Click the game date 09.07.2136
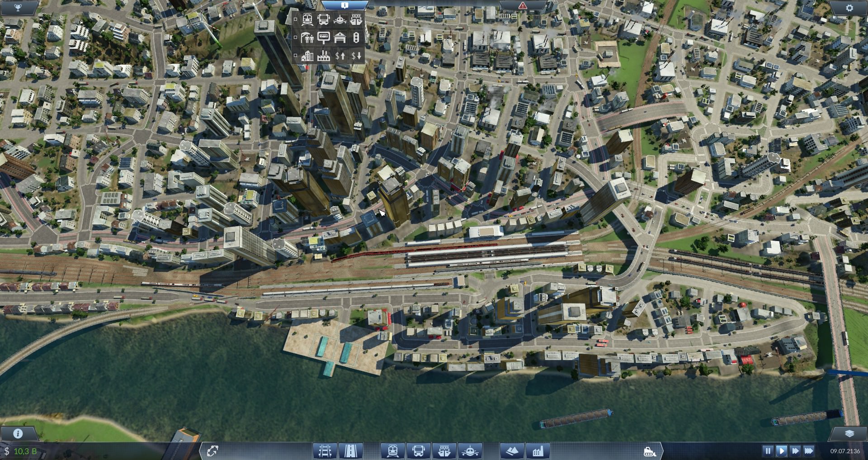 (x=845, y=451)
